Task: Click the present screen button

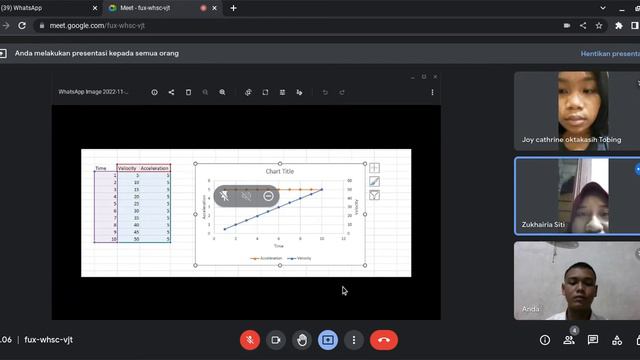Action: point(328,340)
